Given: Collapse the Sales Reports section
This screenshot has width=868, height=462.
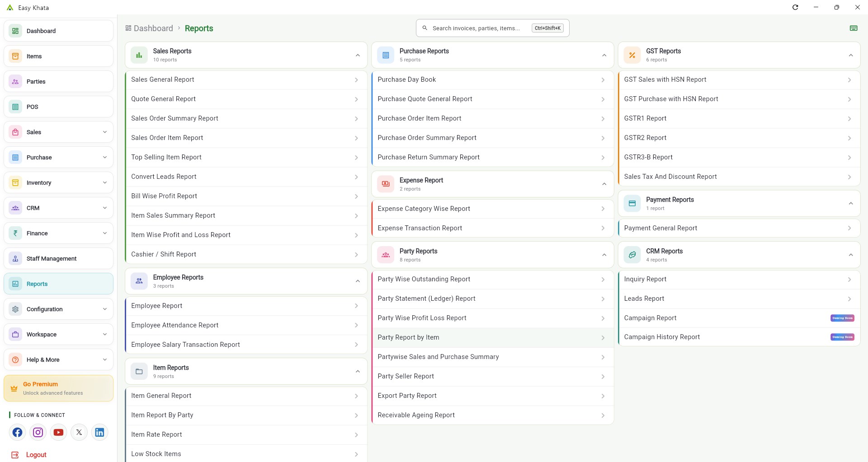Looking at the screenshot, I should [x=358, y=55].
